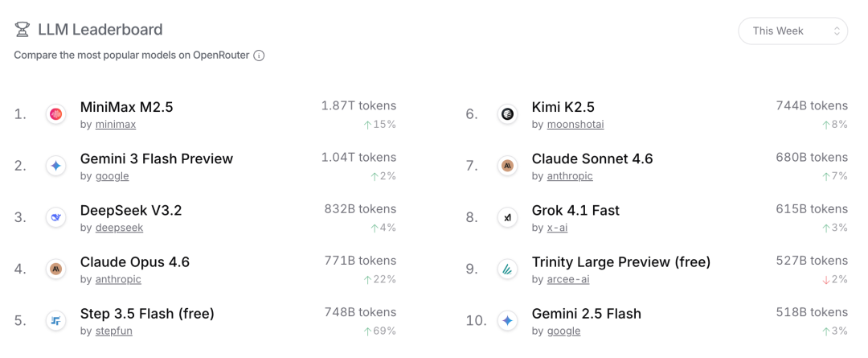Click the Claude Opus 4.6 icon
This screenshot has height=358, width=868.
tap(55, 269)
